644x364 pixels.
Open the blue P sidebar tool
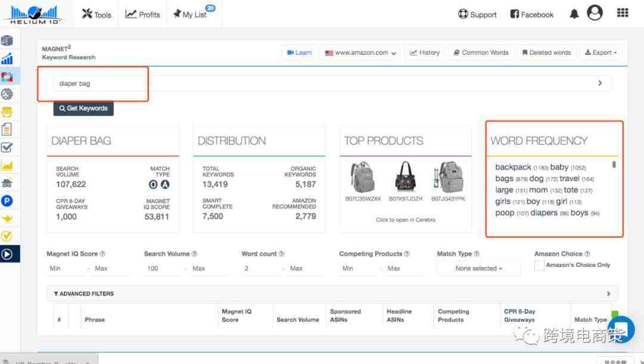tap(7, 201)
